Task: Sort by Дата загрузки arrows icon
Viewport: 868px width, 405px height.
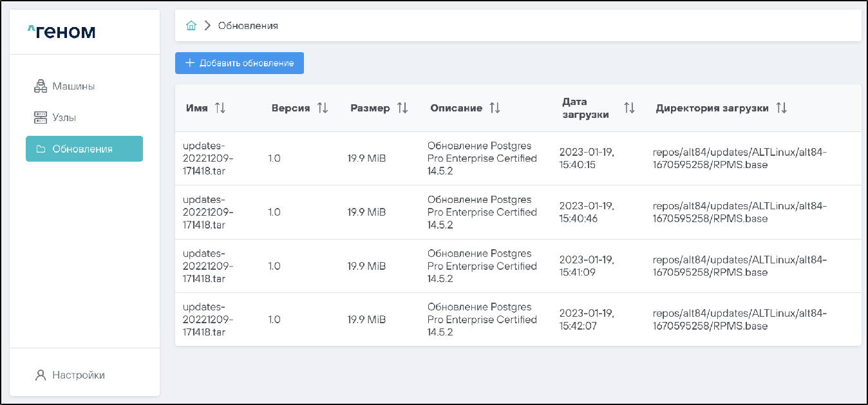Action: pos(629,108)
